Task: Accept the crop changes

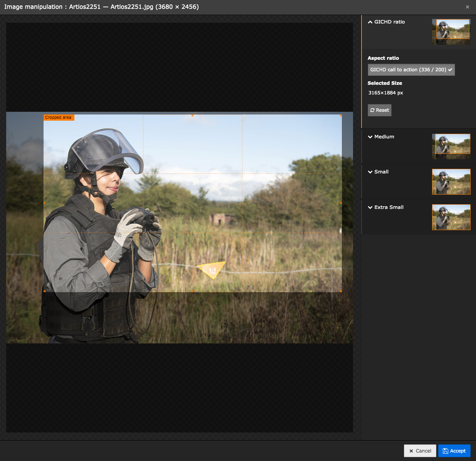Action: [454, 451]
